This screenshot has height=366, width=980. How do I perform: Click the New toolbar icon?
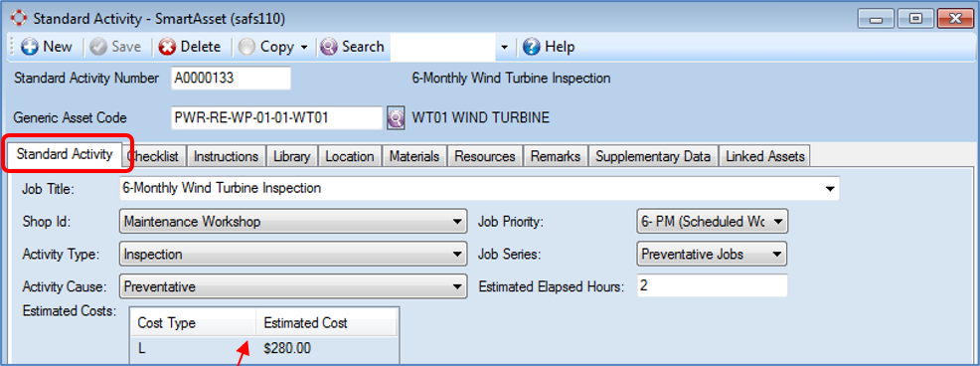[x=30, y=47]
